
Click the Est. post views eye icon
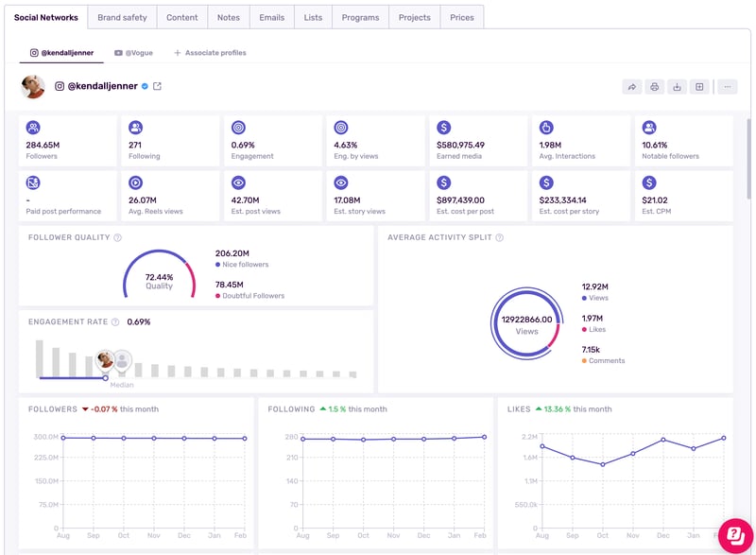[x=238, y=182]
